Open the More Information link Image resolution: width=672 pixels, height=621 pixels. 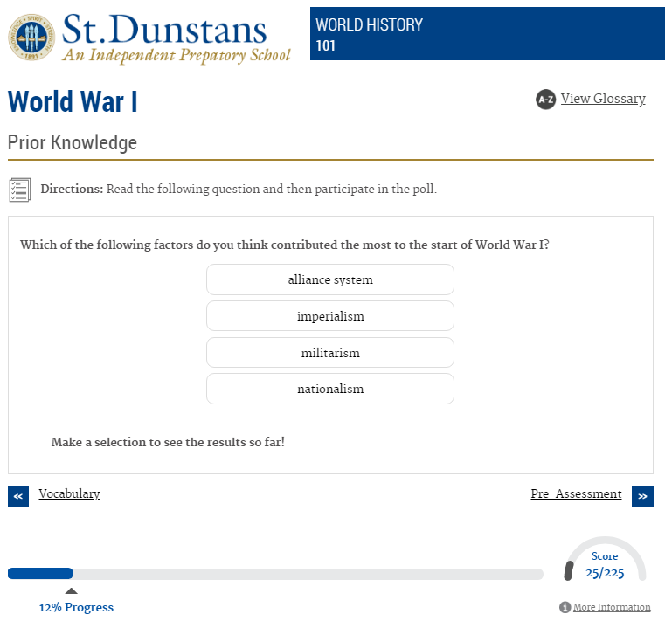[x=612, y=607]
